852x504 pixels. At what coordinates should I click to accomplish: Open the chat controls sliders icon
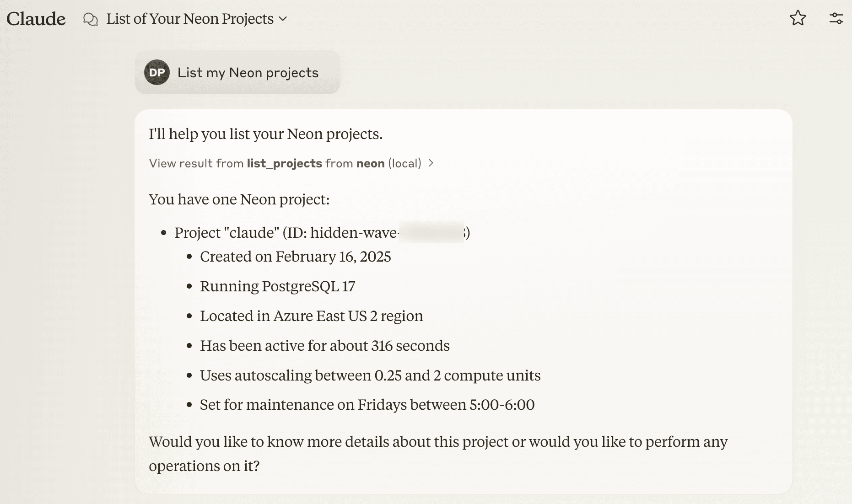coord(836,18)
